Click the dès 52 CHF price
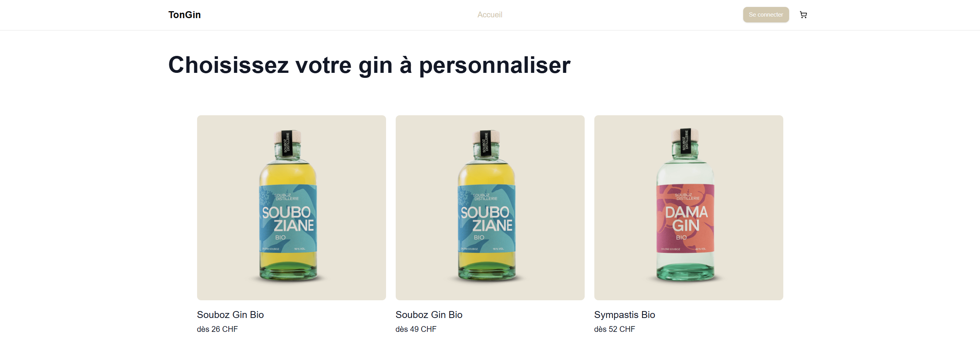This screenshot has width=980, height=355. (x=614, y=329)
